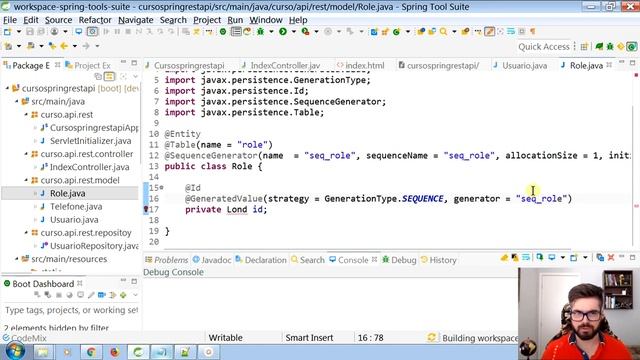Click the green Run play toolbar icon
Image resolution: width=640 pixels, height=360 pixels.
pos(283,31)
